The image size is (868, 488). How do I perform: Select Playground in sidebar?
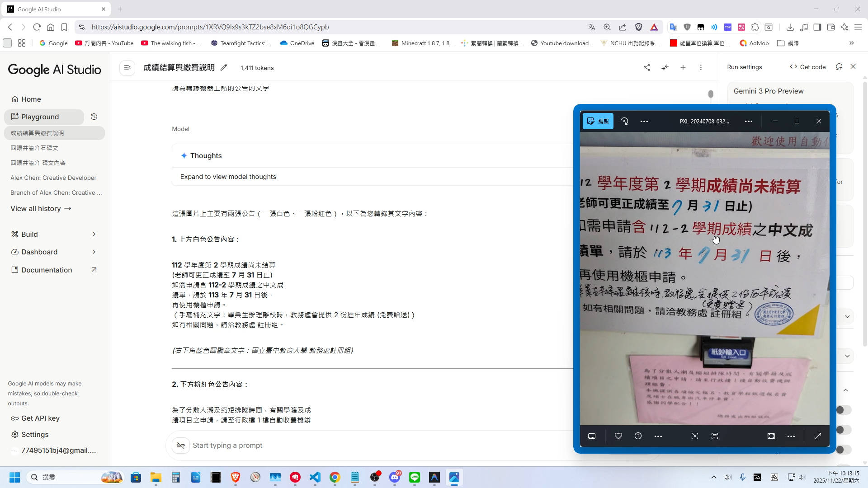coord(44,117)
